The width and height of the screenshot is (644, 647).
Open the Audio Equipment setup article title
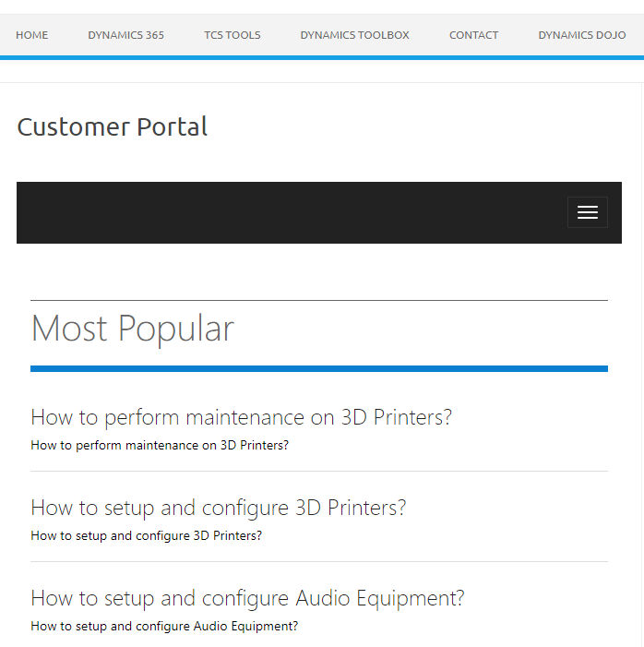(x=247, y=598)
